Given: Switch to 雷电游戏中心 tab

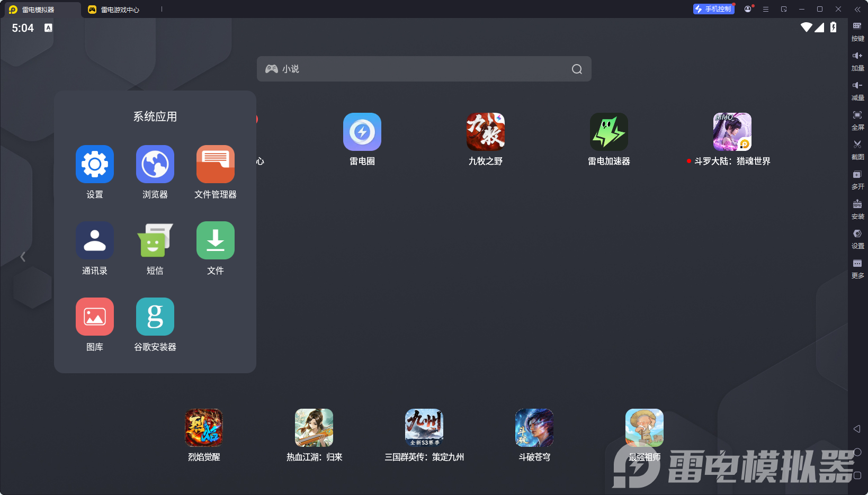Looking at the screenshot, I should click(x=120, y=10).
